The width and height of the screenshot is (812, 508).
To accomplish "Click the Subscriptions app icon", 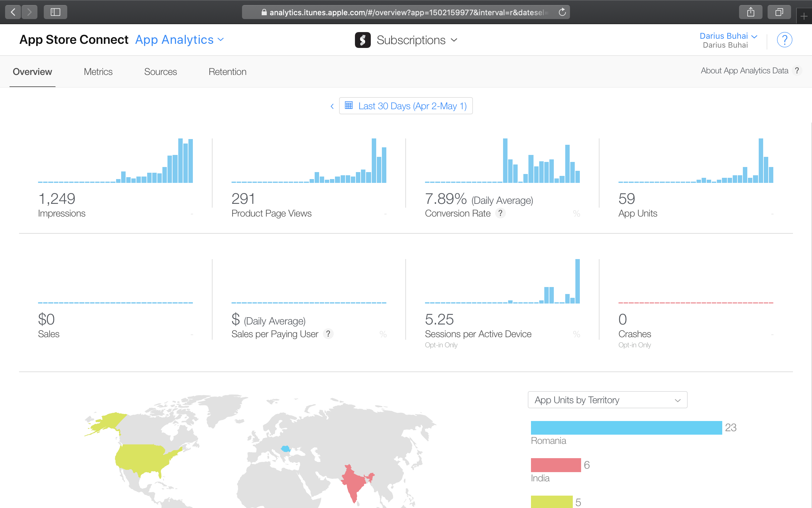I will point(363,40).
